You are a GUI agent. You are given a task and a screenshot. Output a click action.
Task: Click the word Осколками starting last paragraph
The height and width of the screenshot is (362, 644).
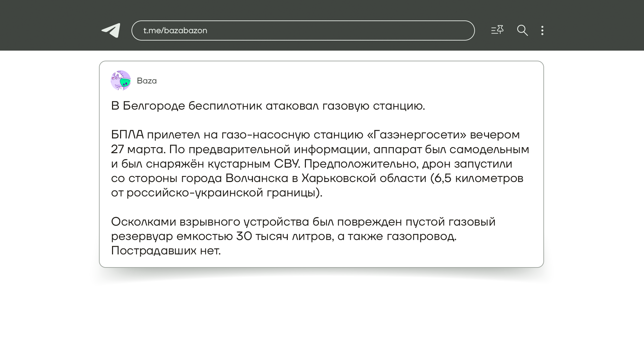(x=143, y=222)
